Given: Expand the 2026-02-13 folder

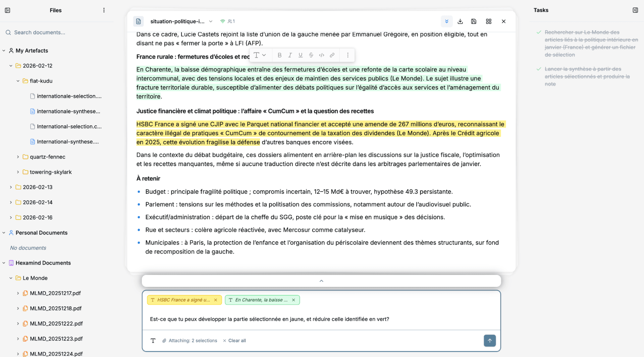Looking at the screenshot, I should (11, 187).
